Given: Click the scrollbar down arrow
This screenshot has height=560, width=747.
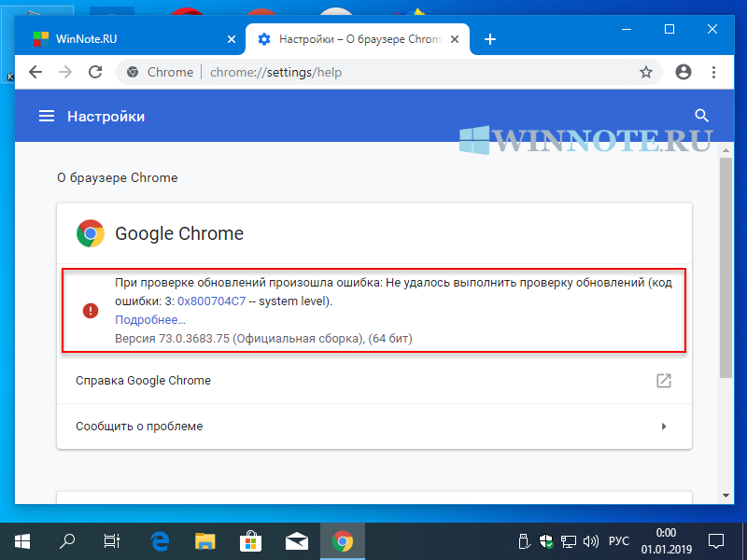Looking at the screenshot, I should pos(726,496).
